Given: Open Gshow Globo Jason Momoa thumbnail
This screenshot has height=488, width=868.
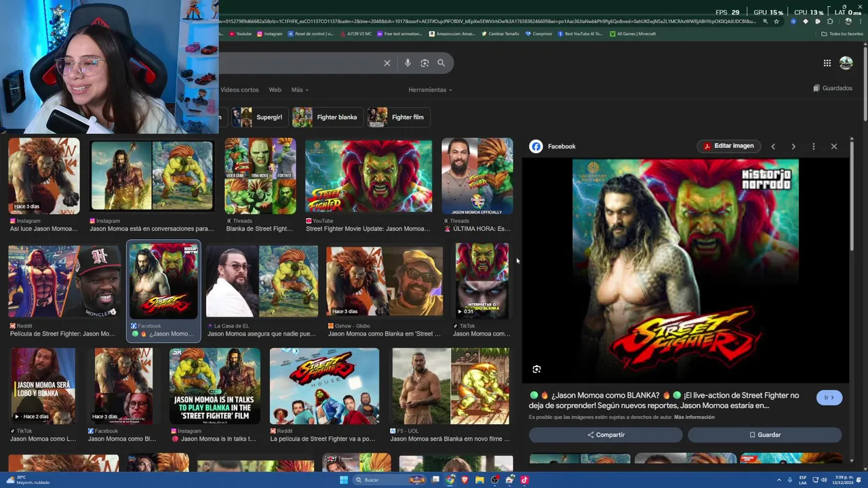Looking at the screenshot, I should click(384, 281).
